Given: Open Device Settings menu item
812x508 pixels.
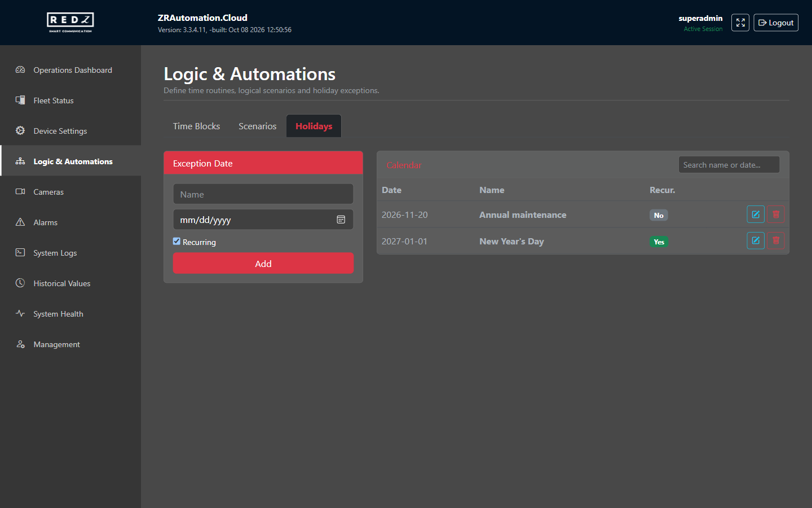Looking at the screenshot, I should tap(70, 131).
